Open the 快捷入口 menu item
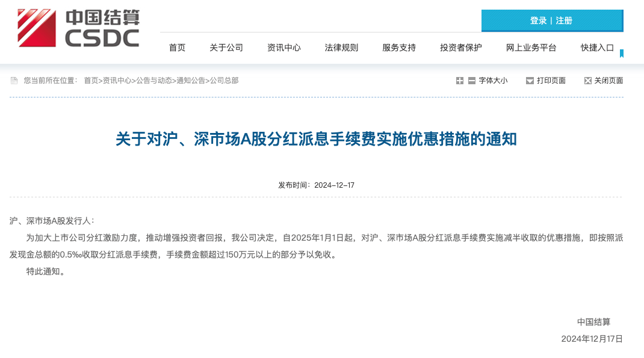The width and height of the screenshot is (644, 358). 597,48
